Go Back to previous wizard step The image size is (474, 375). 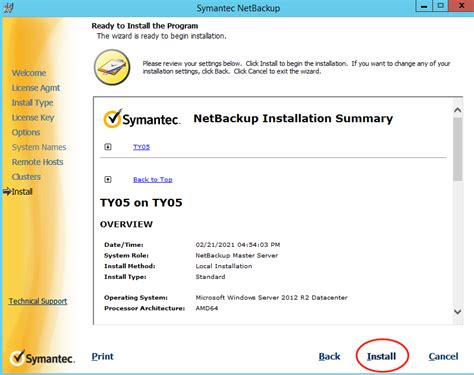[329, 356]
